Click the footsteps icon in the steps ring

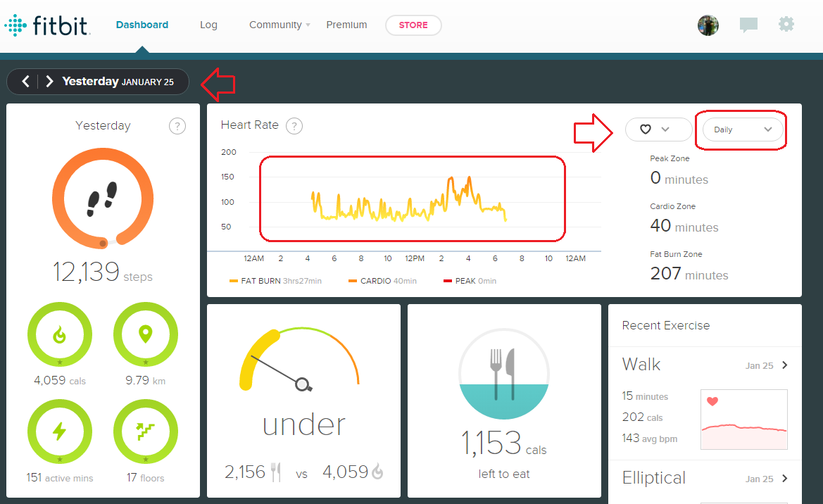103,199
